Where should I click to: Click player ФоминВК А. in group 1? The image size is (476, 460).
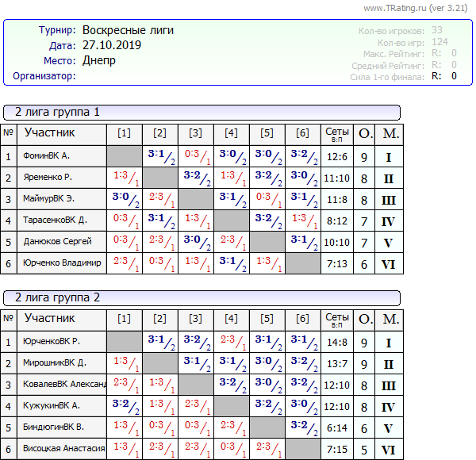(47, 156)
